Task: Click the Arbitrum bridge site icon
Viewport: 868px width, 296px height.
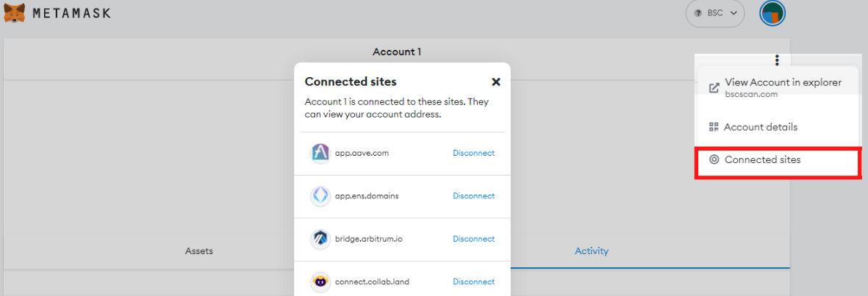Action: pyautogui.click(x=320, y=239)
